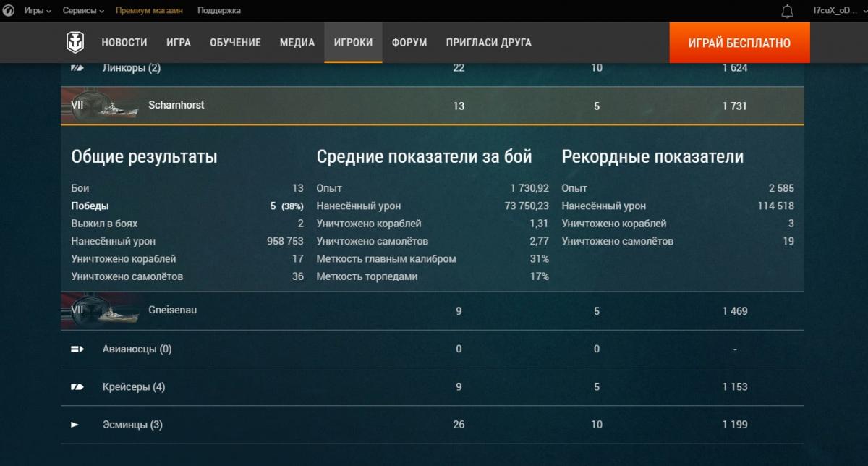Open the Поддержка link
The height and width of the screenshot is (466, 868).
tap(219, 11)
